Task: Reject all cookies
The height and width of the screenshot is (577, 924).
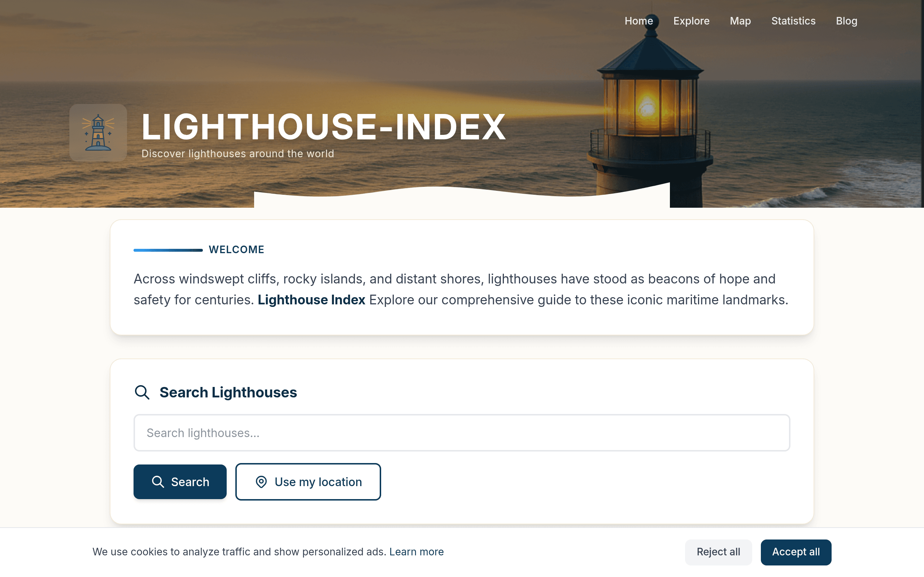Action: 718,552
